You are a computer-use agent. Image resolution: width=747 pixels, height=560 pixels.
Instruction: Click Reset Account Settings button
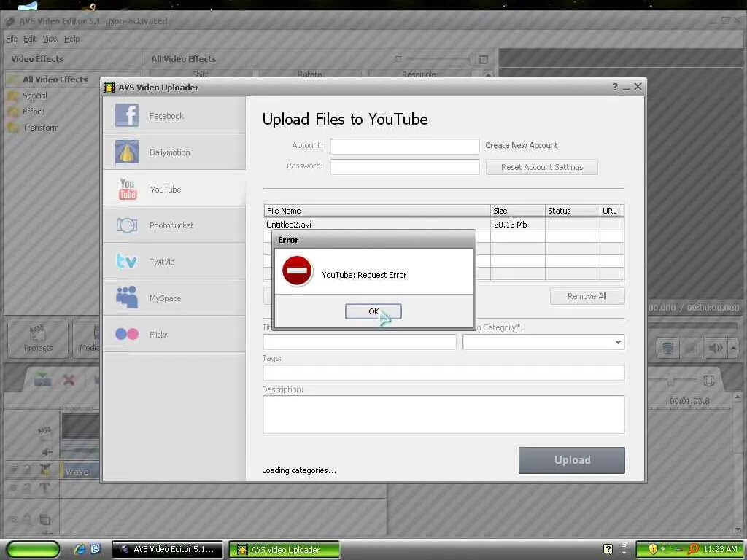542,167
